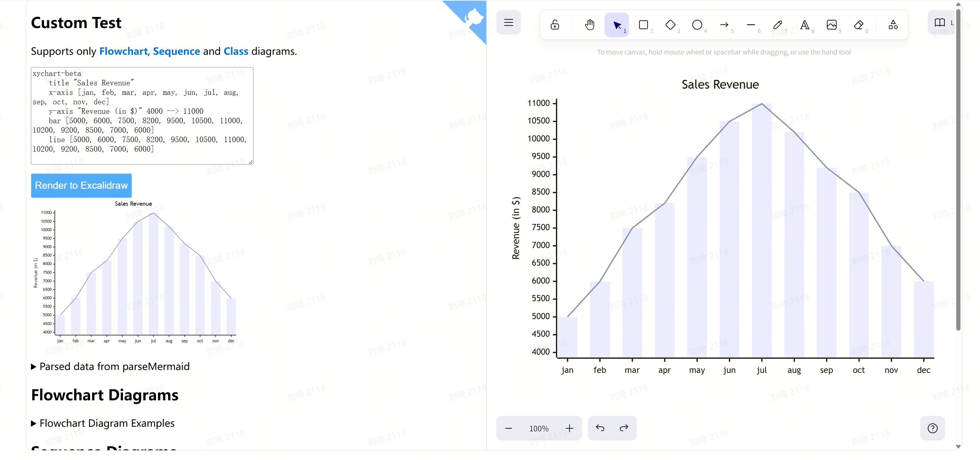The width and height of the screenshot is (980, 460).
Task: Select the Rectangle shape tool
Action: 643,25
